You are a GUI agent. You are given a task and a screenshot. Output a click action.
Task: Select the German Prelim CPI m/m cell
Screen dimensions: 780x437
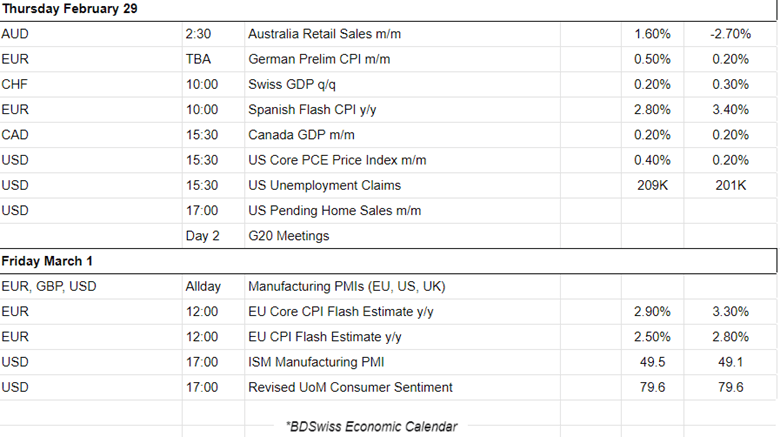(319, 59)
